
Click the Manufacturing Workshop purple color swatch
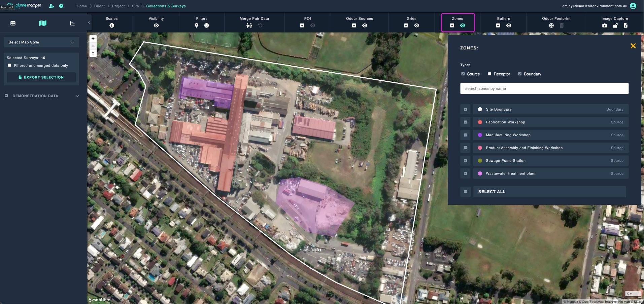[x=480, y=135]
